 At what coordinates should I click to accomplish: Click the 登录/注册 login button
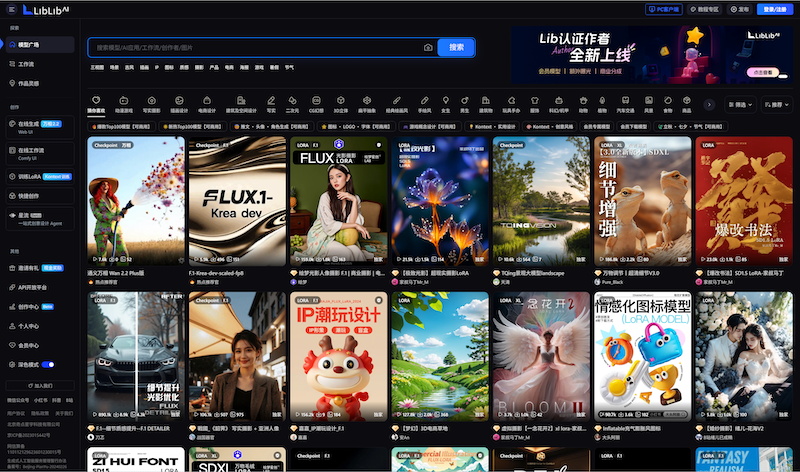(774, 9)
